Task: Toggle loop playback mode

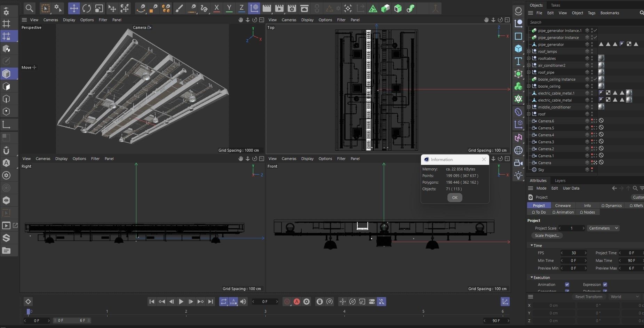Action: 224,302
